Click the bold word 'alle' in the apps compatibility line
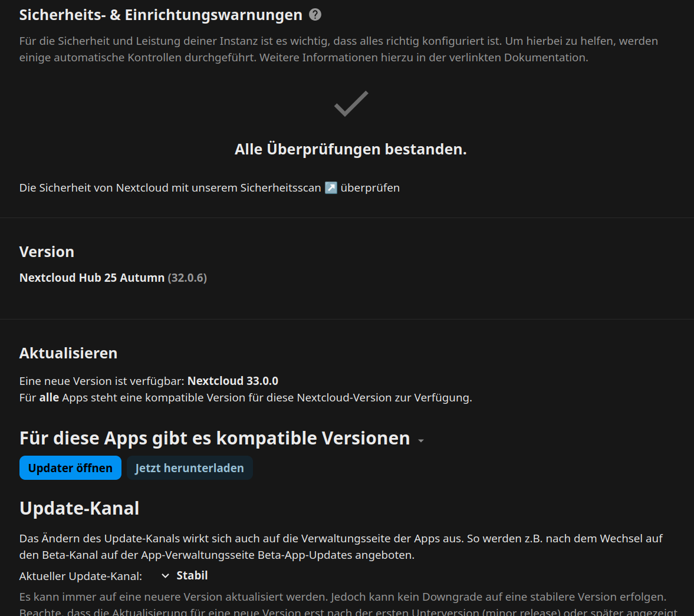Viewport: 694px width, 616px height. pyautogui.click(x=49, y=397)
